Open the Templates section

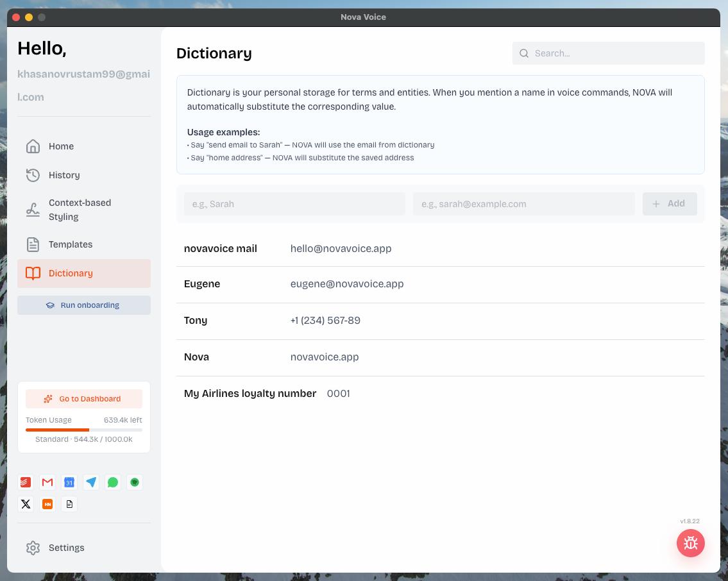tap(71, 244)
